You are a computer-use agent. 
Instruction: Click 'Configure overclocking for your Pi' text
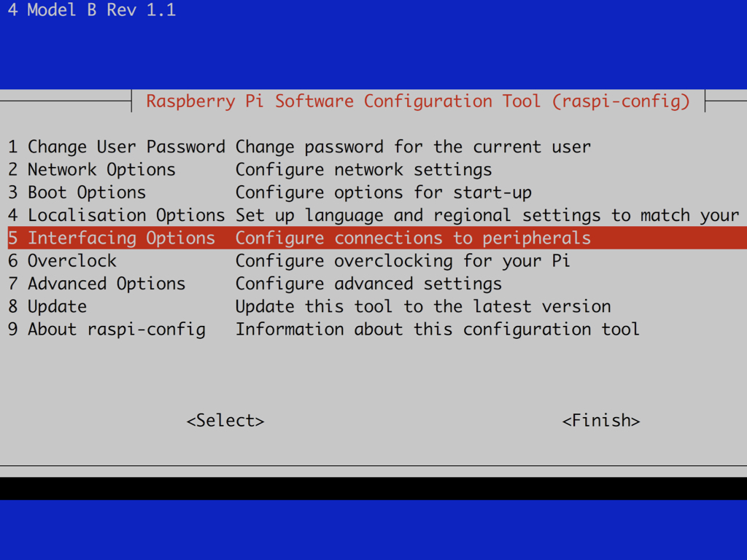(x=403, y=261)
